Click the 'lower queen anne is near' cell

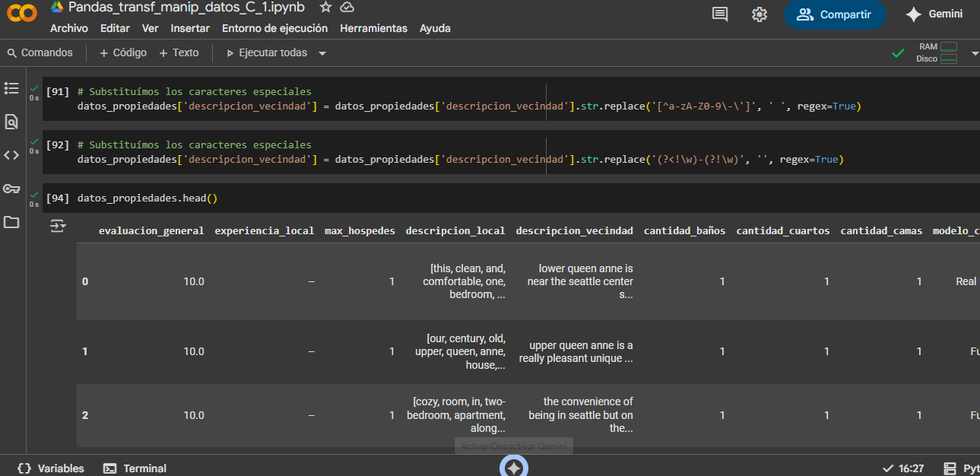click(579, 281)
